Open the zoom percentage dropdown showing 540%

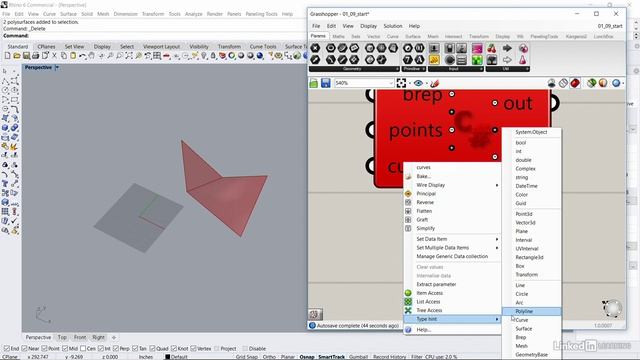[390, 83]
